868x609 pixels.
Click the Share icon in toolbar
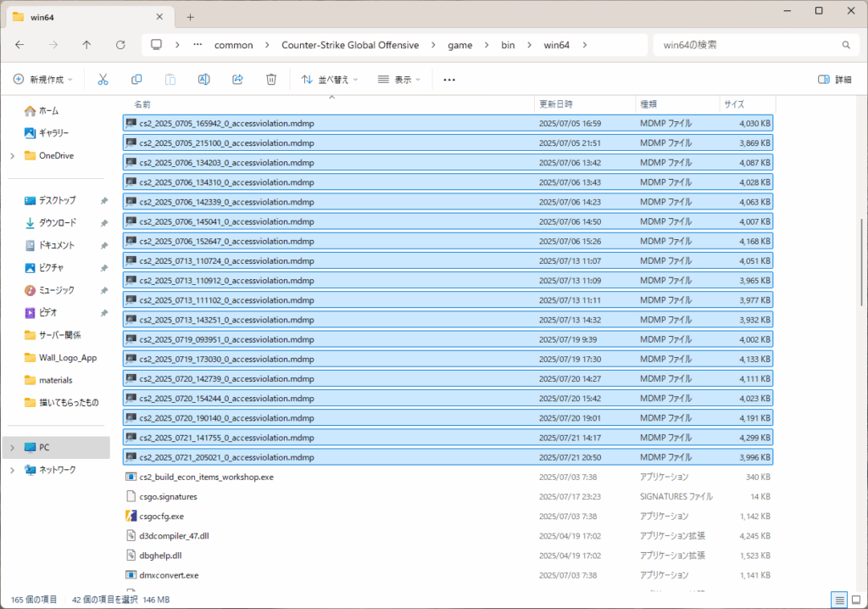click(237, 79)
